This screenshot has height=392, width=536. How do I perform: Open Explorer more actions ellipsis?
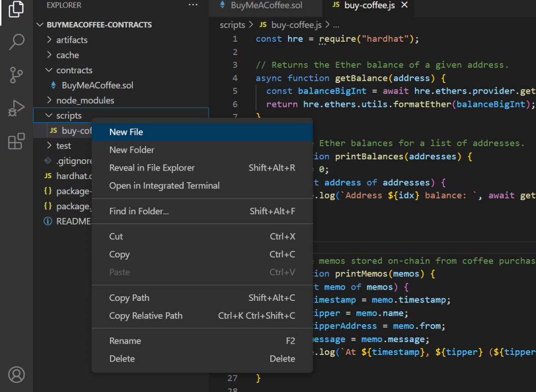click(193, 5)
